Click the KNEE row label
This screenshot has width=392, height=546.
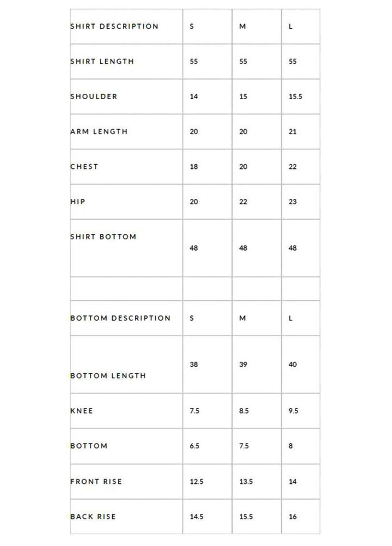(x=82, y=411)
